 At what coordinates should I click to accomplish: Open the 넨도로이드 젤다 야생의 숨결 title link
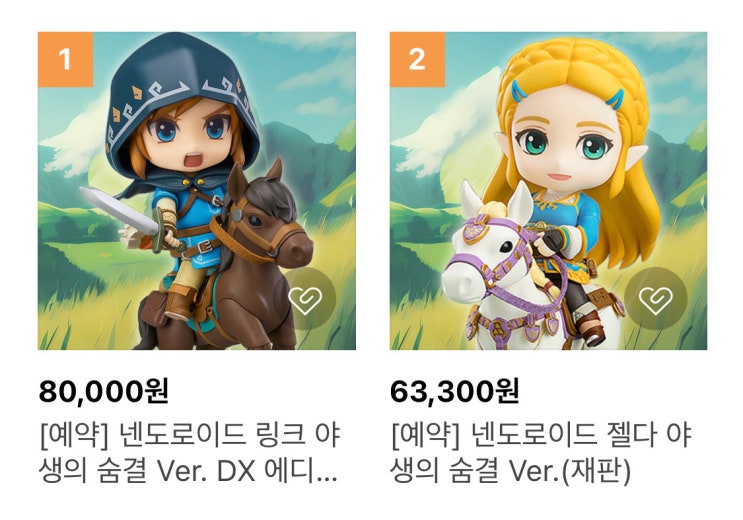(x=541, y=453)
